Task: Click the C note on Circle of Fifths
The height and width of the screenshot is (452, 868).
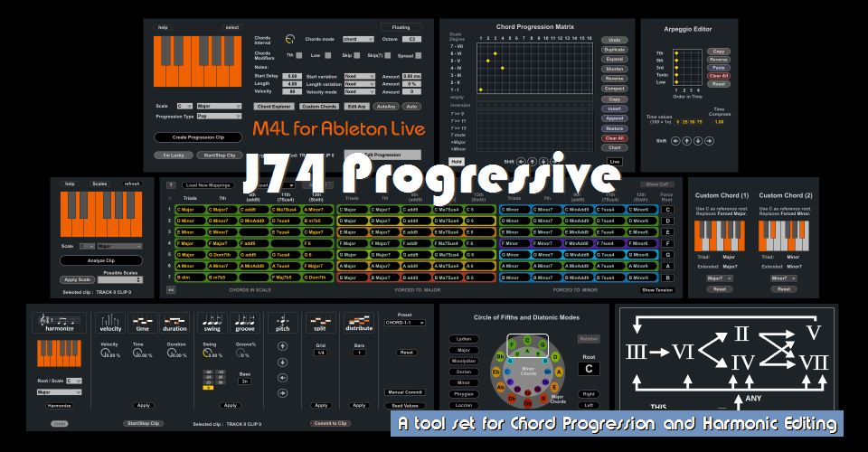Action: [527, 340]
